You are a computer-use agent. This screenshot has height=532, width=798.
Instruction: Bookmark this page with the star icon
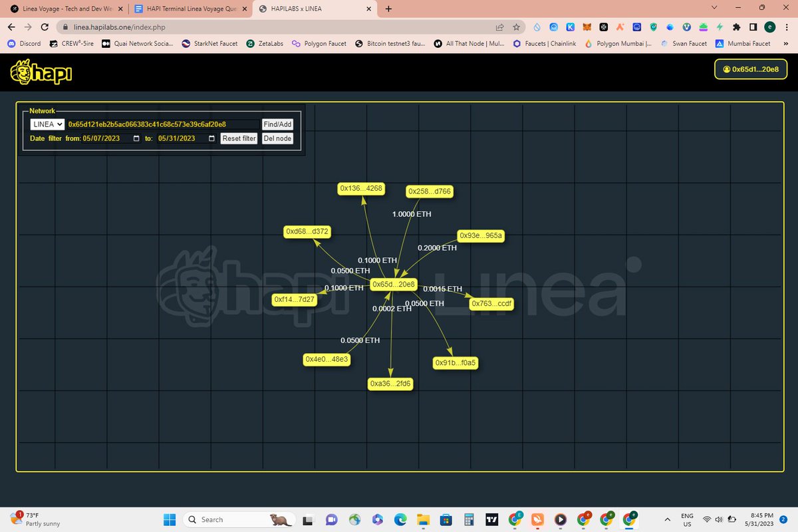click(517, 27)
